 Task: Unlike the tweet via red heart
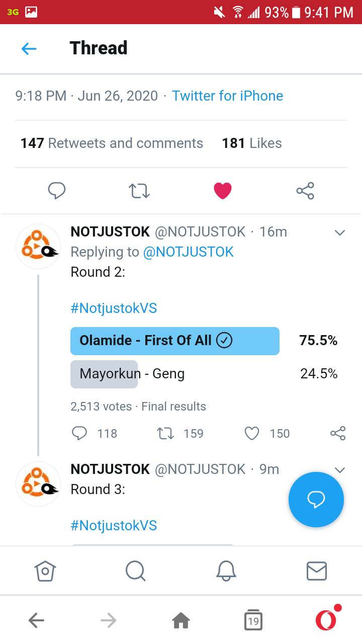(x=223, y=191)
